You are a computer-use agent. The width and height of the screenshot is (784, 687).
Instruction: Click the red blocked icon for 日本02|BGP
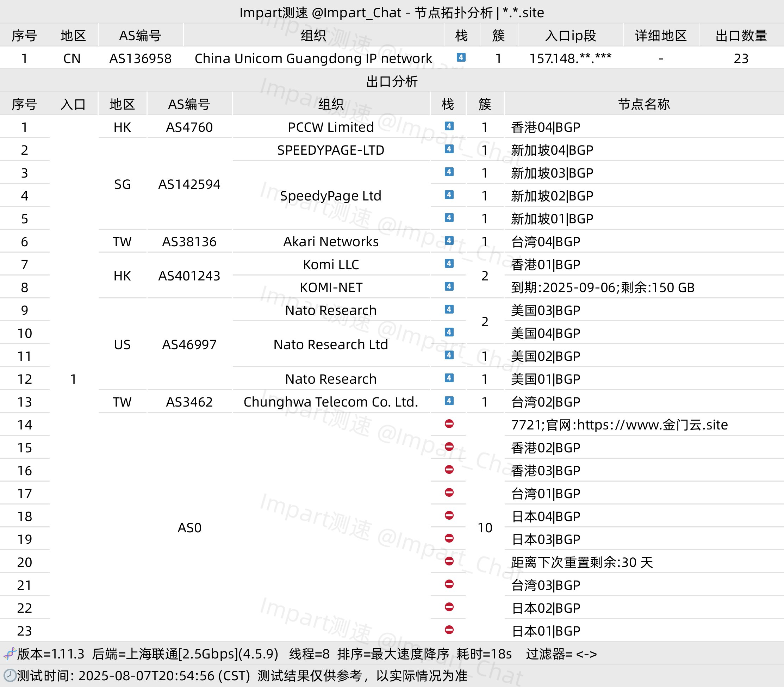449,607
